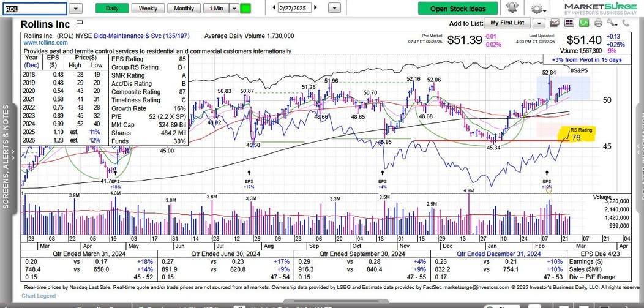Toggle the green real-time indicator square
The height and width of the screenshot is (308, 644).
pyautogui.click(x=245, y=9)
